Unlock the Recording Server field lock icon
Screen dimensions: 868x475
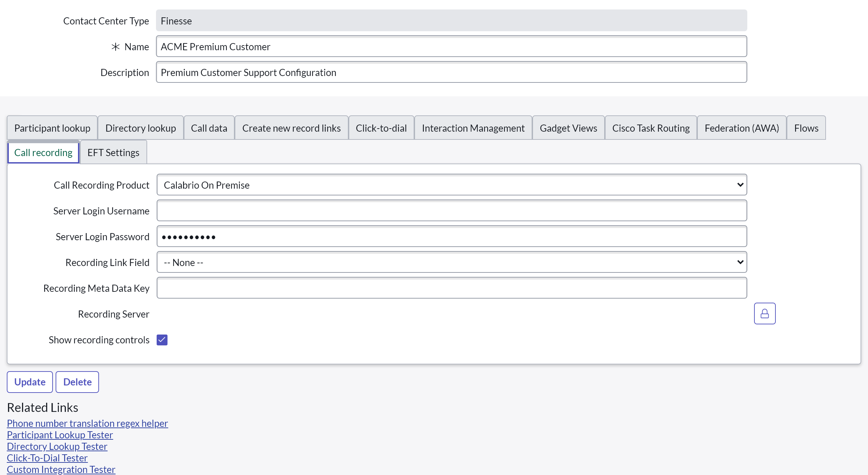(x=764, y=313)
